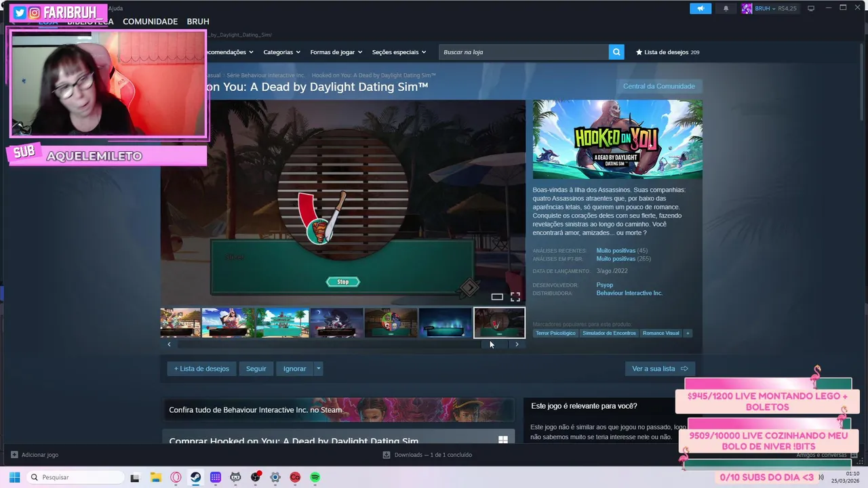Open the BRUH top navigation menu
Image resolution: width=868 pixels, height=488 pixels.
point(198,22)
